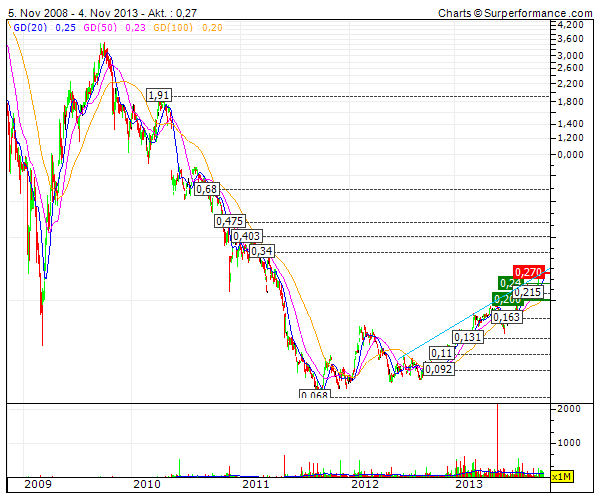
Task: Click the 0,000 price axis tick
Action: click(570, 155)
